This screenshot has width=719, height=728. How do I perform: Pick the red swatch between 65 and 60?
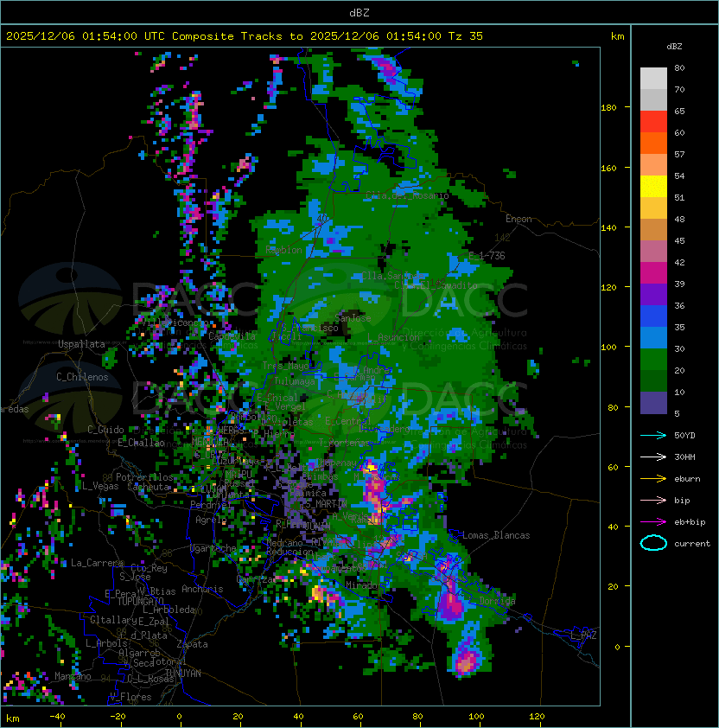pos(653,122)
